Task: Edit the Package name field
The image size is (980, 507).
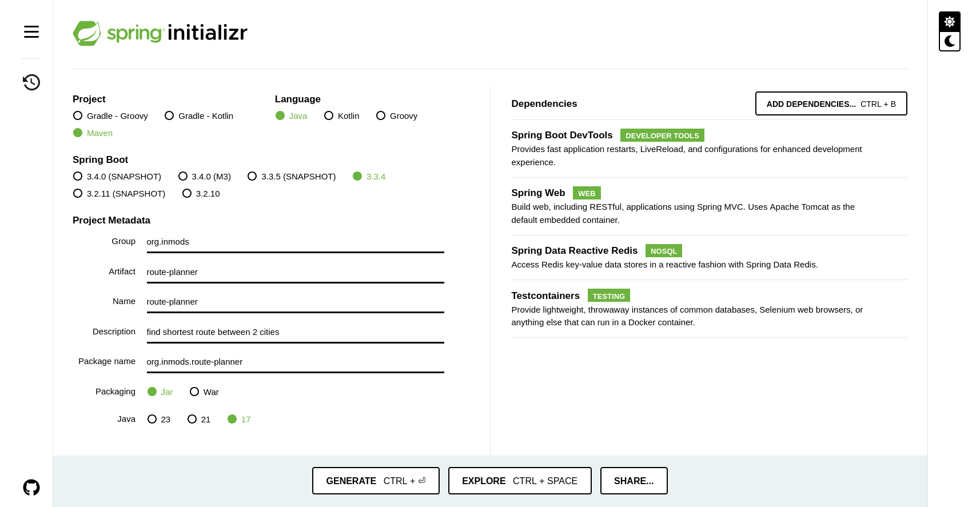Action: tap(295, 362)
